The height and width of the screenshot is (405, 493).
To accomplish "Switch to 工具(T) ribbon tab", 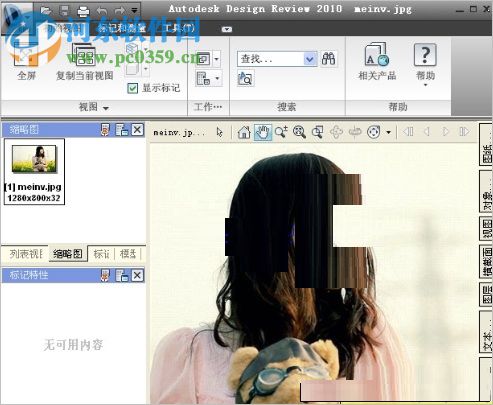I will click(x=180, y=28).
